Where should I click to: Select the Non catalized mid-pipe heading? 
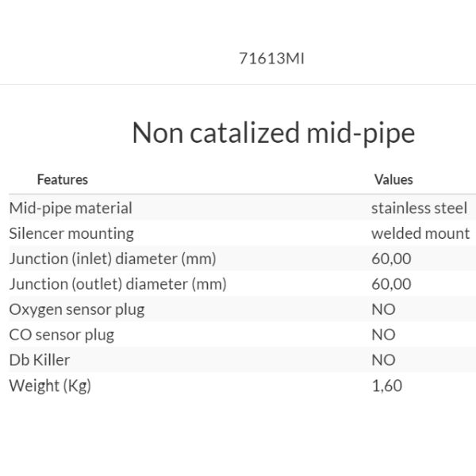(273, 132)
